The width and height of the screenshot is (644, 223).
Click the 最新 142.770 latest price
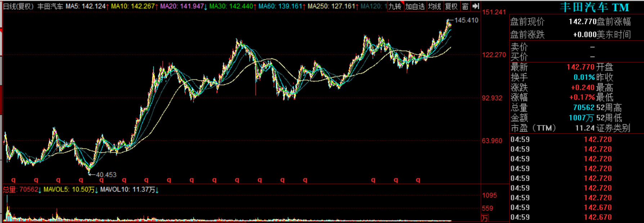pyautogui.click(x=580, y=67)
